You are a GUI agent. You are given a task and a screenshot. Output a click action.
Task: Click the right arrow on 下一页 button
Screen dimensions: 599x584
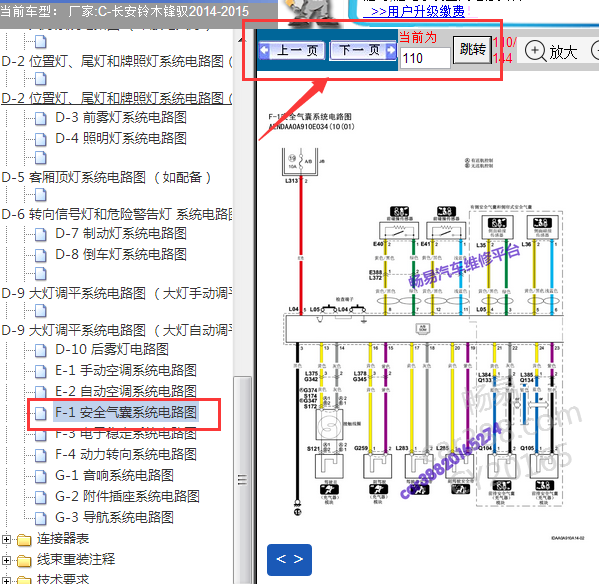pyautogui.click(x=391, y=50)
